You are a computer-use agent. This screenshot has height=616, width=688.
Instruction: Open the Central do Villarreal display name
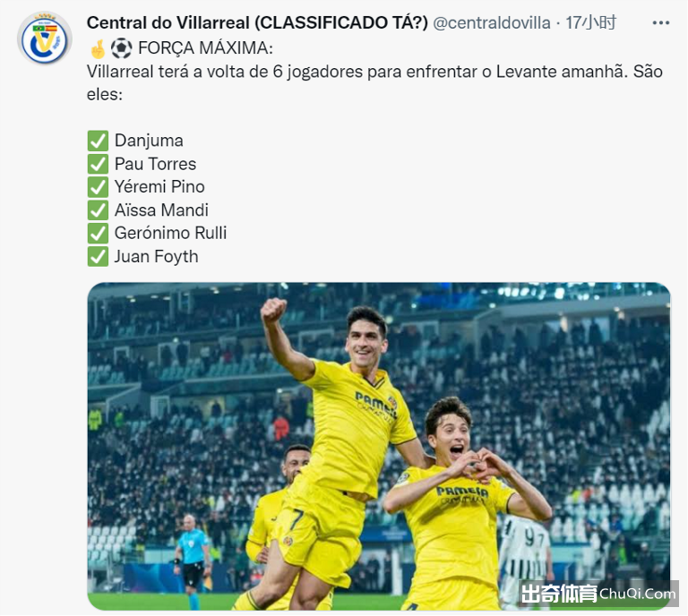pyautogui.click(x=257, y=22)
